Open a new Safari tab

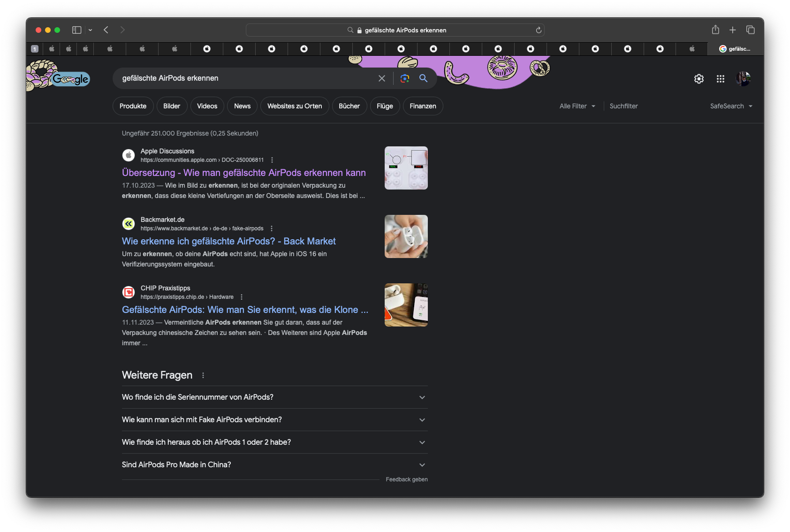pos(732,30)
